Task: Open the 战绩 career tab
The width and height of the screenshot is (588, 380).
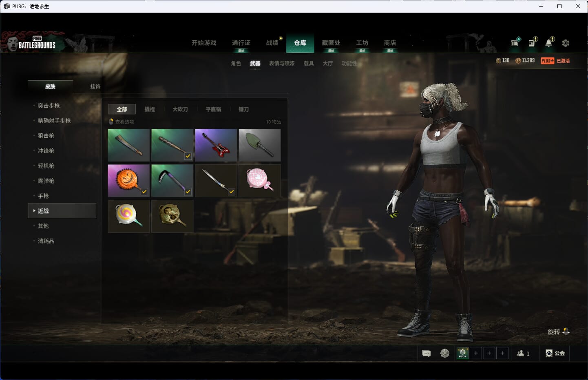Action: click(272, 43)
